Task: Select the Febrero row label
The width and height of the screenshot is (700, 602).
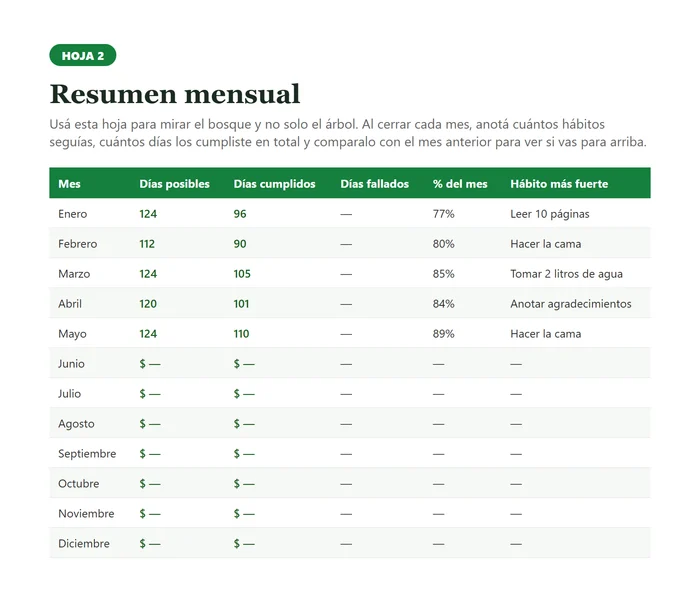Action: point(77,243)
